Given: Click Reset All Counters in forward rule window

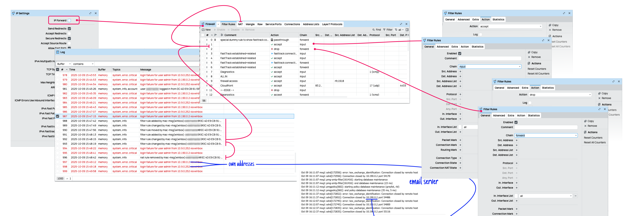Looking at the screenshot, I should click(x=595, y=143).
